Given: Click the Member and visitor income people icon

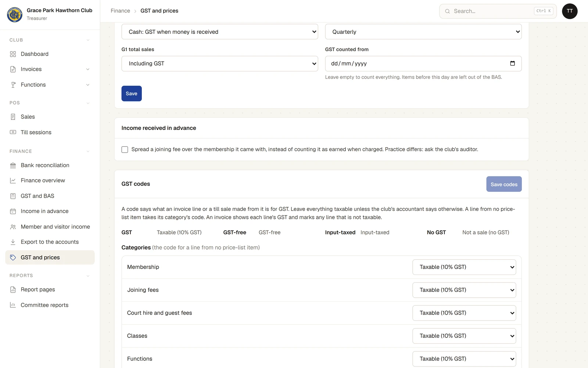Looking at the screenshot, I should 13,227.
